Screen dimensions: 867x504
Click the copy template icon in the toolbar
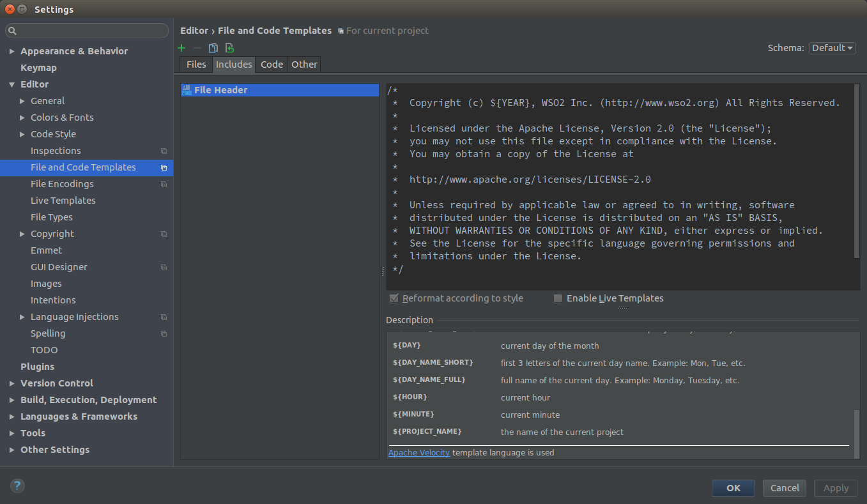click(x=213, y=48)
